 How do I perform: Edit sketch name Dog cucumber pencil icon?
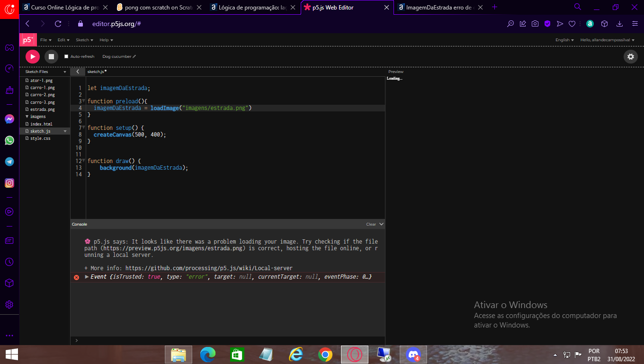click(134, 56)
